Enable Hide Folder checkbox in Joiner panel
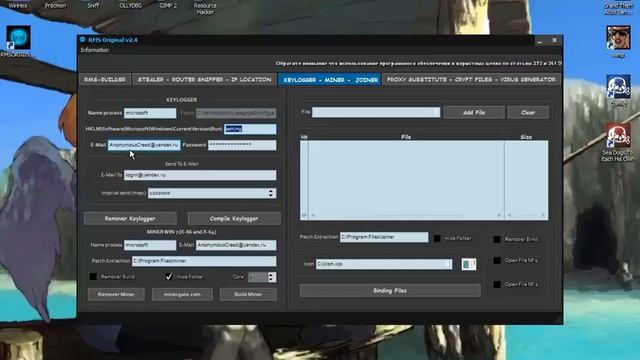The height and width of the screenshot is (360, 640). tap(437, 238)
